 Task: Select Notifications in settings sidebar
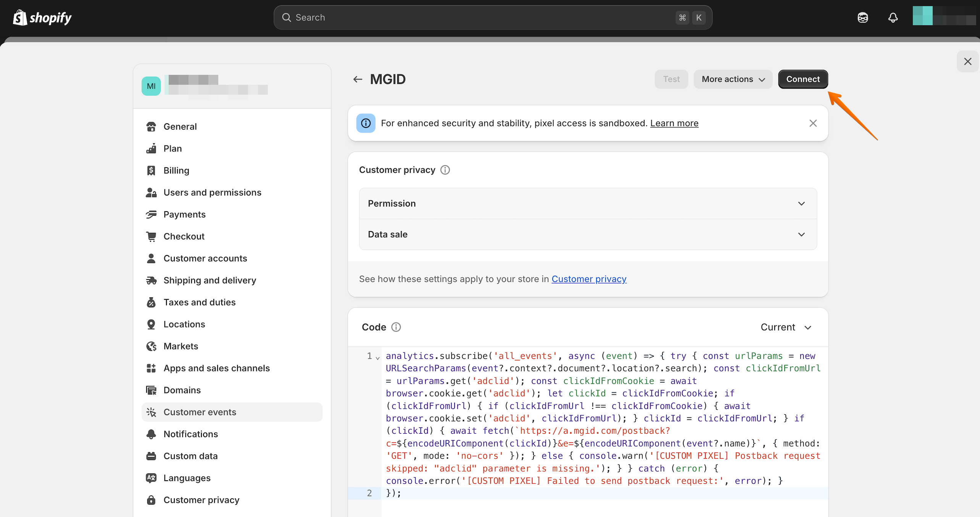point(190,434)
